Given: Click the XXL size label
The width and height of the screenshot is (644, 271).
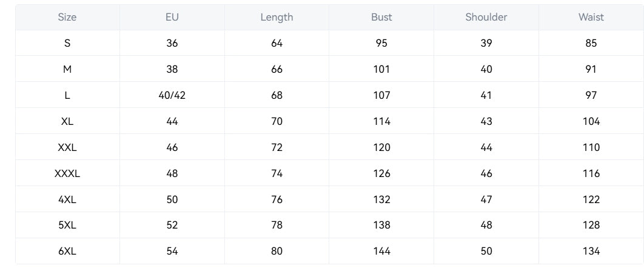Looking at the screenshot, I should (x=67, y=147).
